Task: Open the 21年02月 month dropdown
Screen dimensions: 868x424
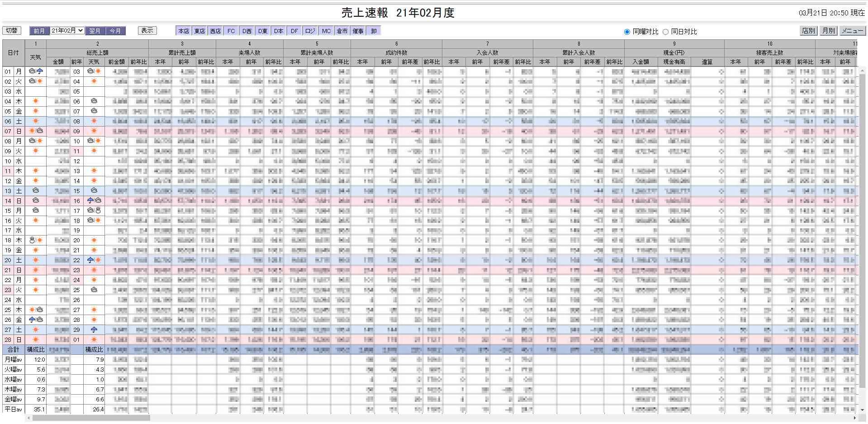Action: point(67,31)
